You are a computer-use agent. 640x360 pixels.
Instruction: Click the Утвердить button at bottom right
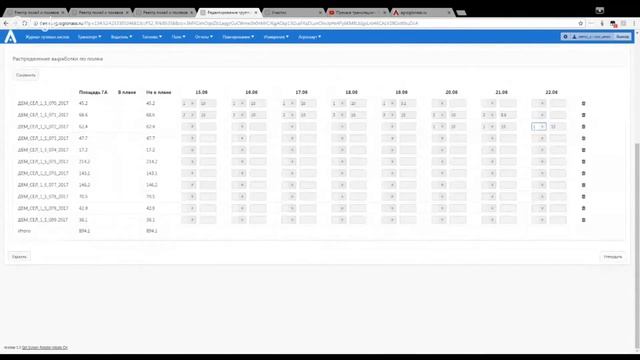[613, 257]
